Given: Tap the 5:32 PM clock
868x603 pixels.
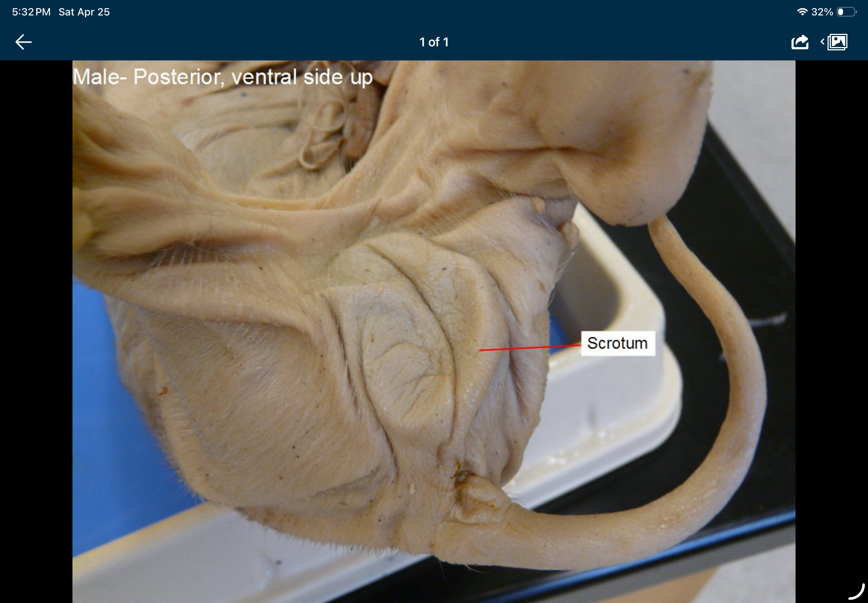Looking at the screenshot, I should [31, 12].
